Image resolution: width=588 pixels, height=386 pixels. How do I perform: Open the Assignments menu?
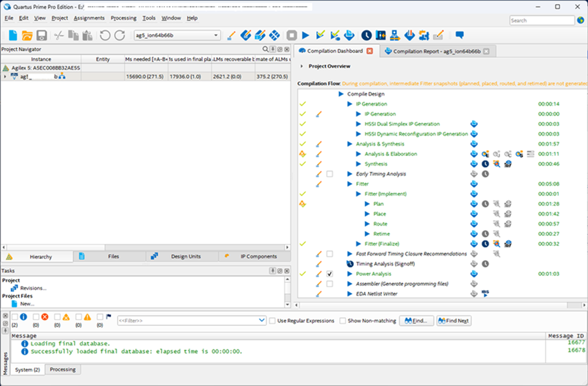[89, 18]
